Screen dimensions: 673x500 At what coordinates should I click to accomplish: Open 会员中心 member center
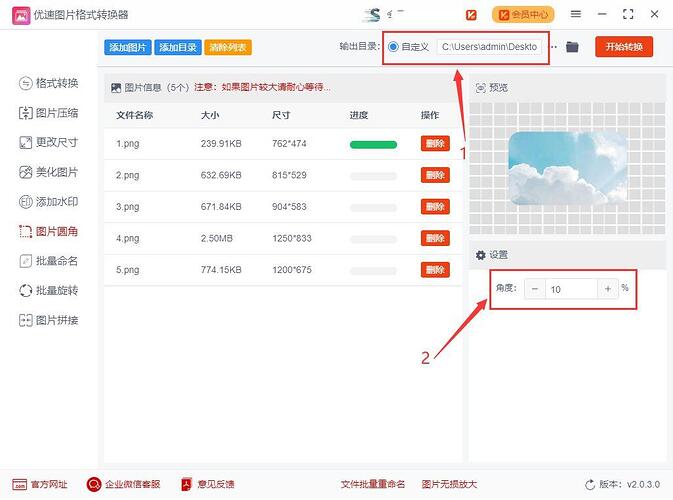click(x=523, y=15)
